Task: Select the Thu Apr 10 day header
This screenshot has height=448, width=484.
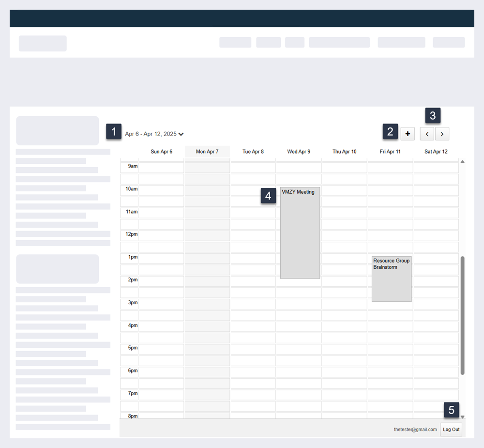Action: pyautogui.click(x=344, y=152)
